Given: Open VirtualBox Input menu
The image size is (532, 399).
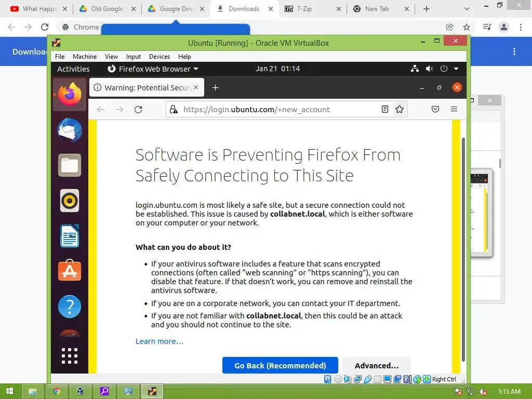Looking at the screenshot, I should point(134,56).
